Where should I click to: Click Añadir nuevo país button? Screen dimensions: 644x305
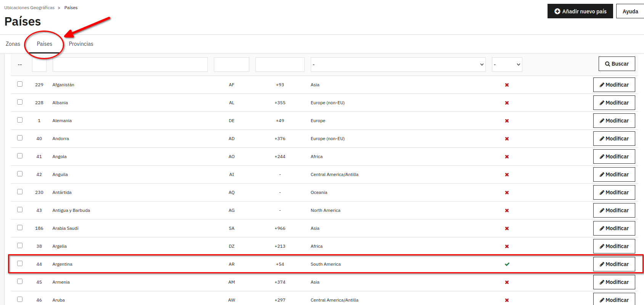point(580,11)
